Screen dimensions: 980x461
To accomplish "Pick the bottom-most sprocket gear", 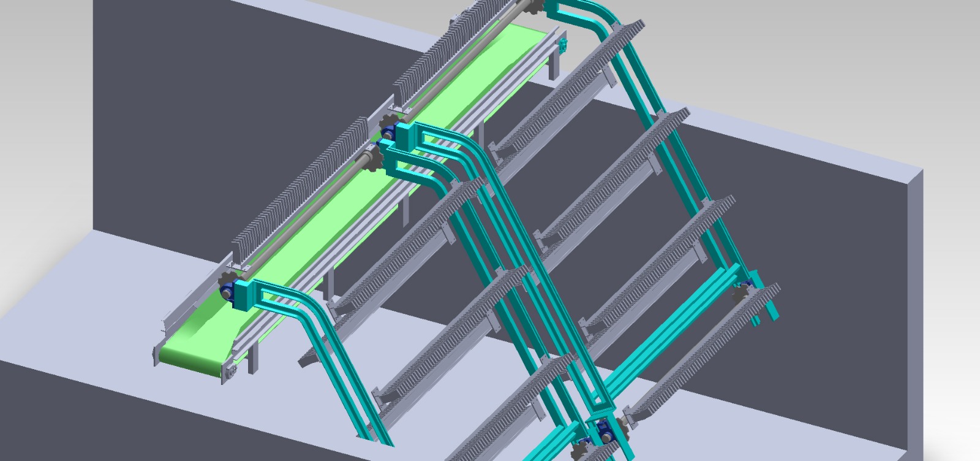I will [579, 452].
